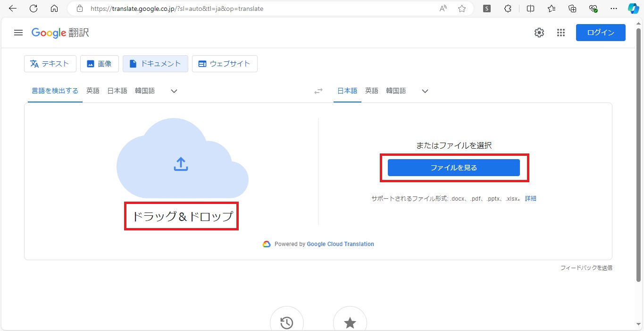
Task: Select 英語 as source language
Action: [x=93, y=91]
